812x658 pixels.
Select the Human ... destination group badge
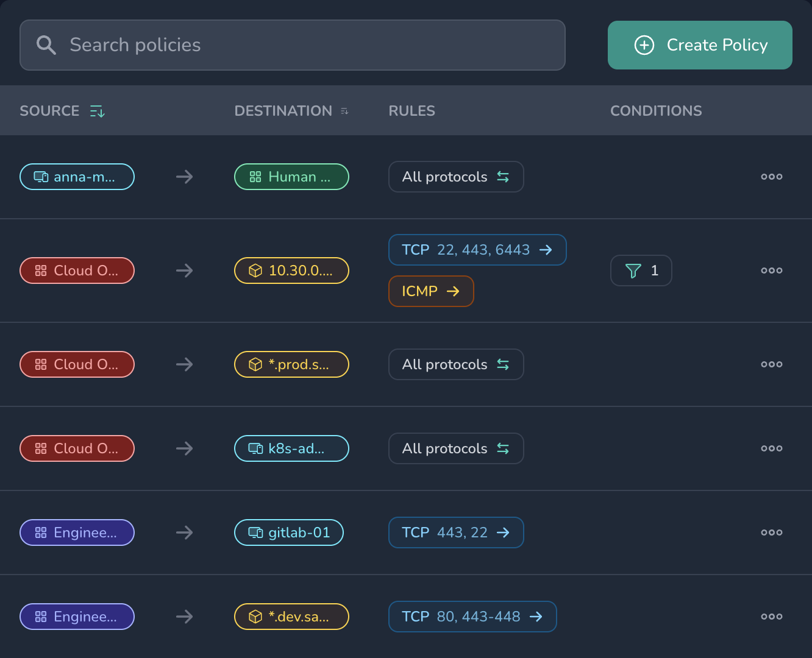(x=291, y=177)
